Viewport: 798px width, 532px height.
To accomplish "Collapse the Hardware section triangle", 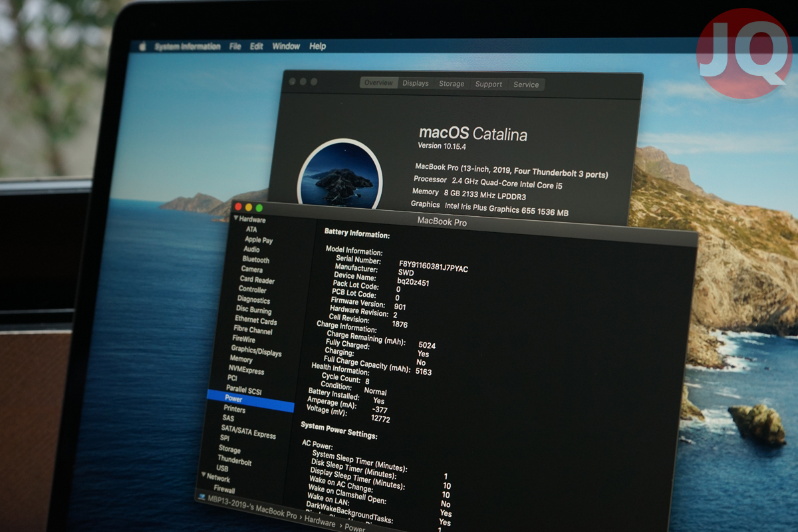I will pyautogui.click(x=236, y=218).
